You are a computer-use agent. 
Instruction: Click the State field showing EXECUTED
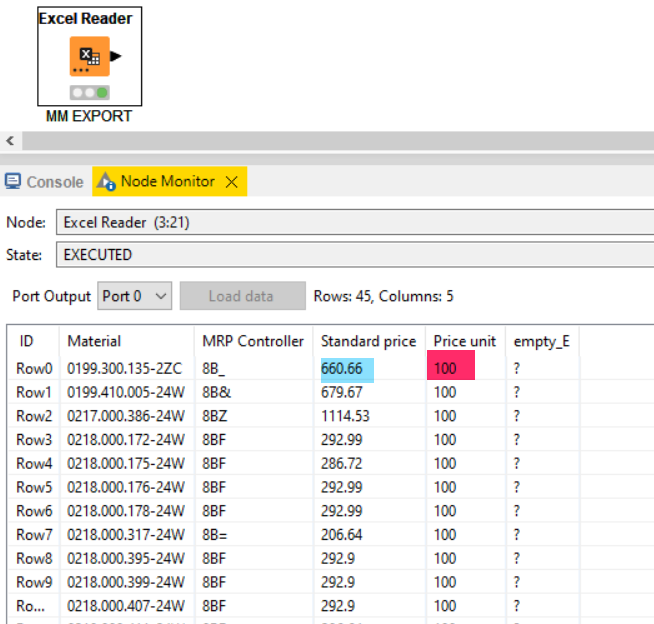click(x=354, y=255)
